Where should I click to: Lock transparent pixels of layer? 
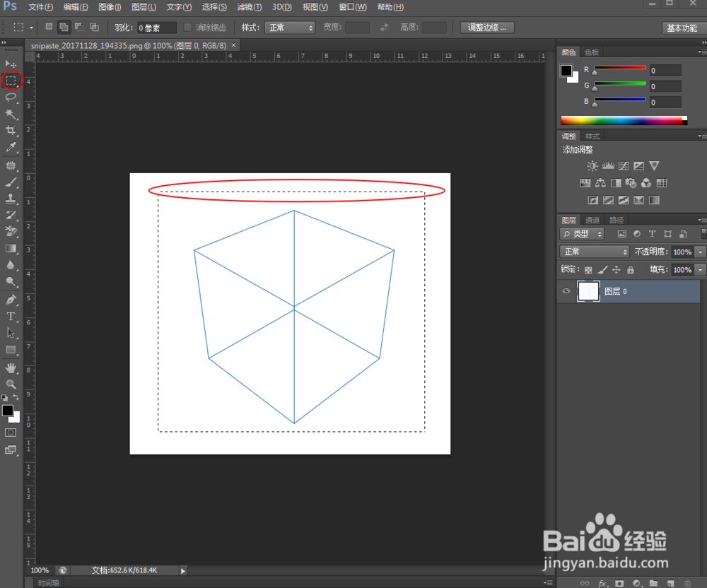588,270
